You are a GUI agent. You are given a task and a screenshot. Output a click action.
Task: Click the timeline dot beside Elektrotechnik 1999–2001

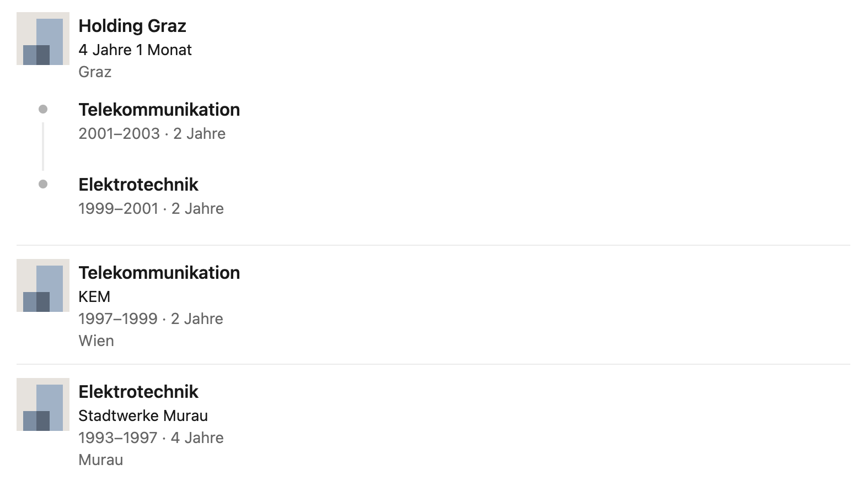pyautogui.click(x=43, y=184)
